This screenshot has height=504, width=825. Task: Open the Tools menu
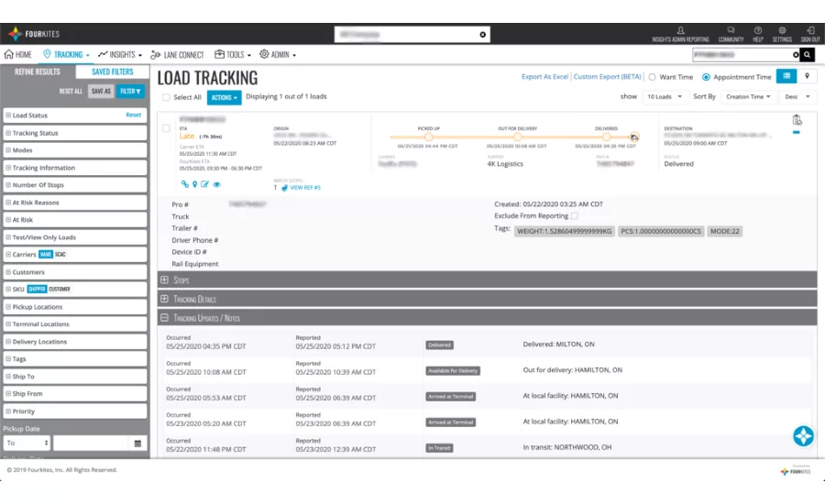tap(233, 55)
